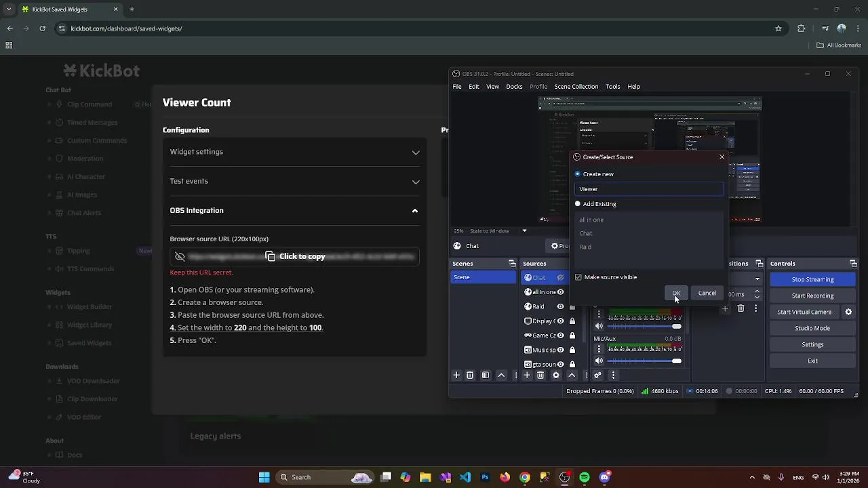The height and width of the screenshot is (488, 868).
Task: Adjust transition duration stepper arrows
Action: coord(757,294)
